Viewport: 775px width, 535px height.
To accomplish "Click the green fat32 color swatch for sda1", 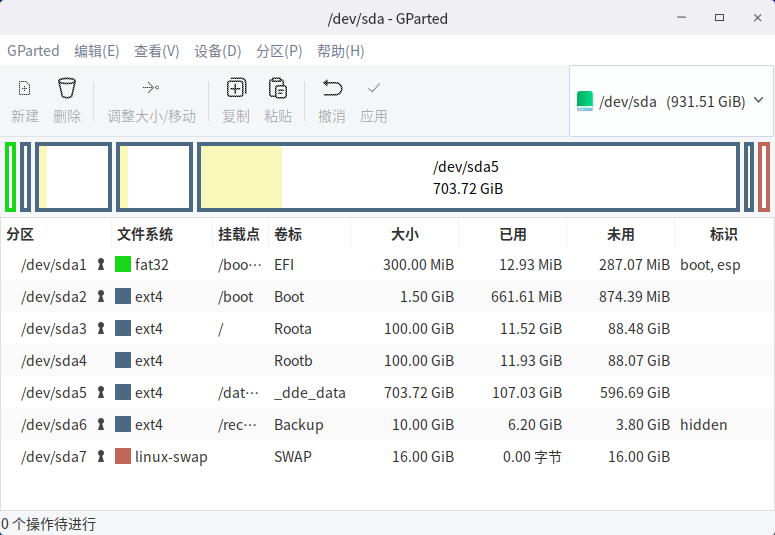I will tap(123, 264).
